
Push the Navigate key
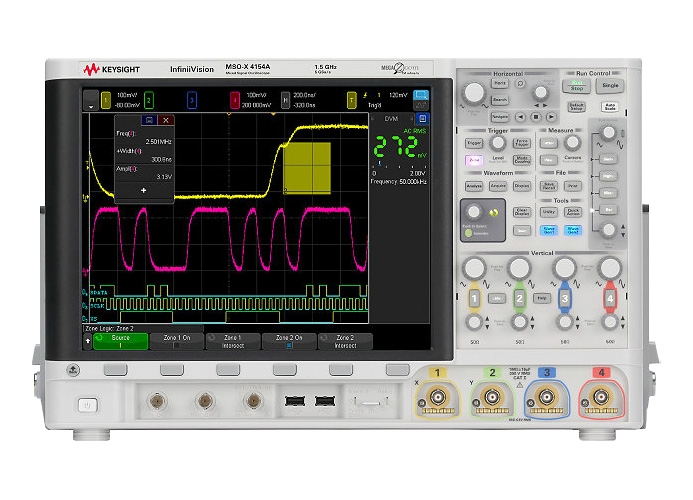tap(500, 117)
